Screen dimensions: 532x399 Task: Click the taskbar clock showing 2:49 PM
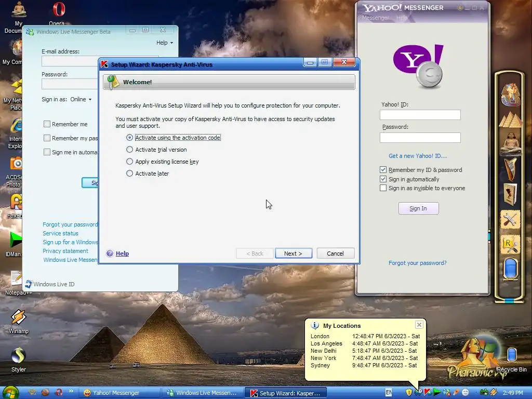pyautogui.click(x=513, y=393)
